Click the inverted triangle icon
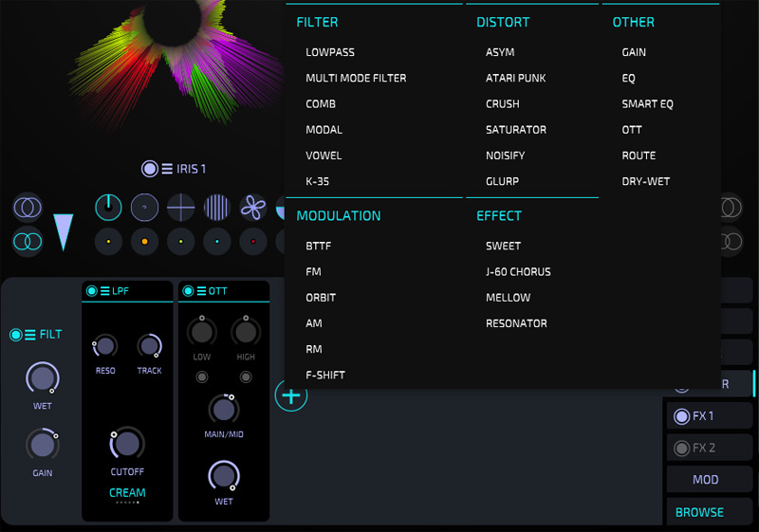 (64, 232)
